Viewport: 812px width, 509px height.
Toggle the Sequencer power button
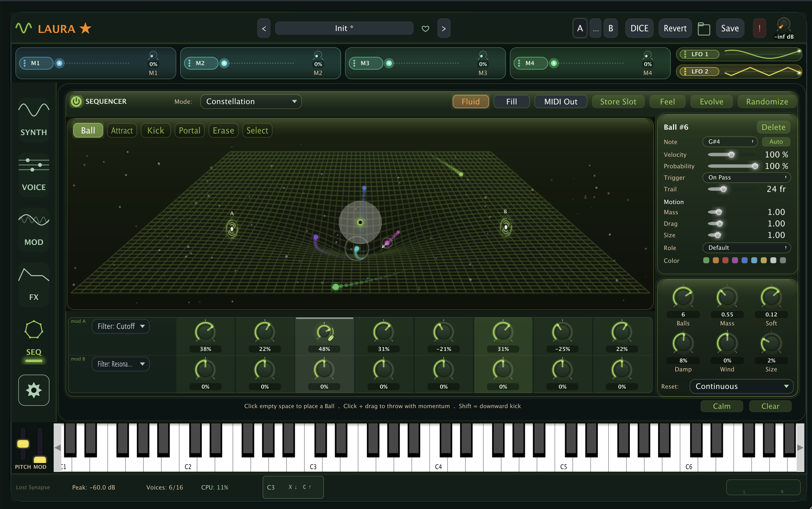point(76,101)
